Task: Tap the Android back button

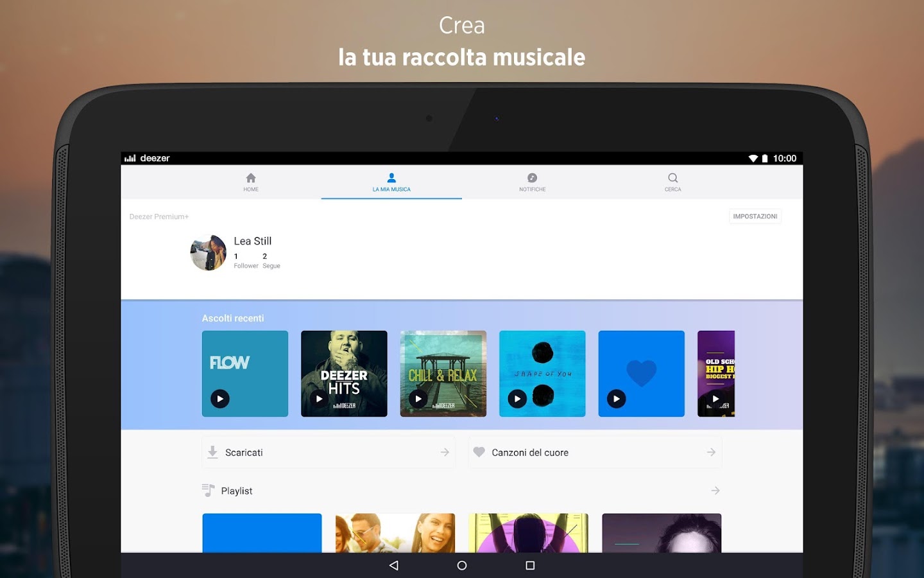Action: coord(394,565)
